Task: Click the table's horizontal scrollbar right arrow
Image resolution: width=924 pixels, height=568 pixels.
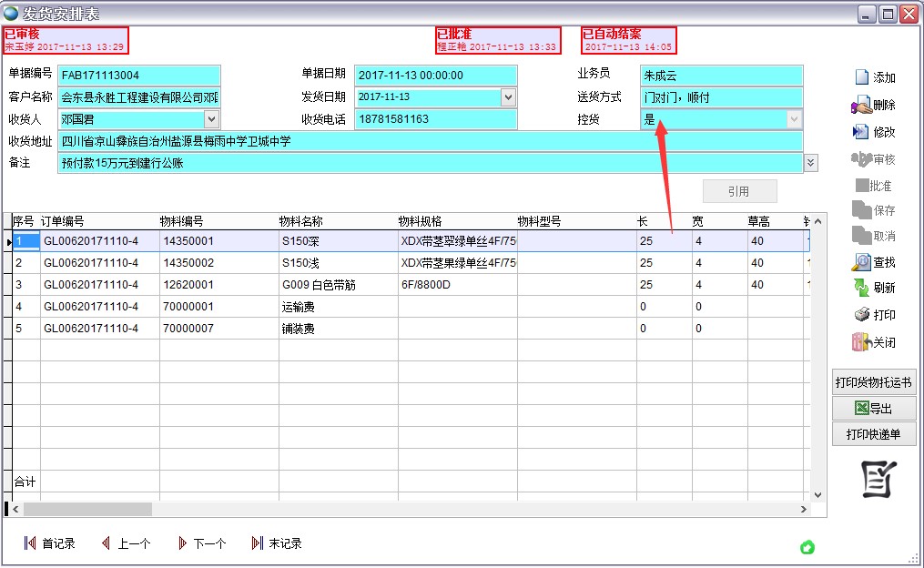Action: (803, 510)
